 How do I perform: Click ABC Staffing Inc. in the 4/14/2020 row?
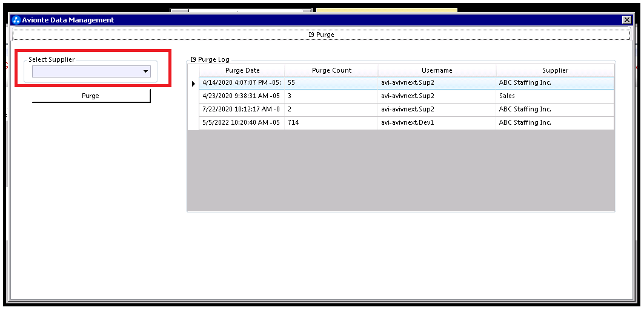pos(556,83)
